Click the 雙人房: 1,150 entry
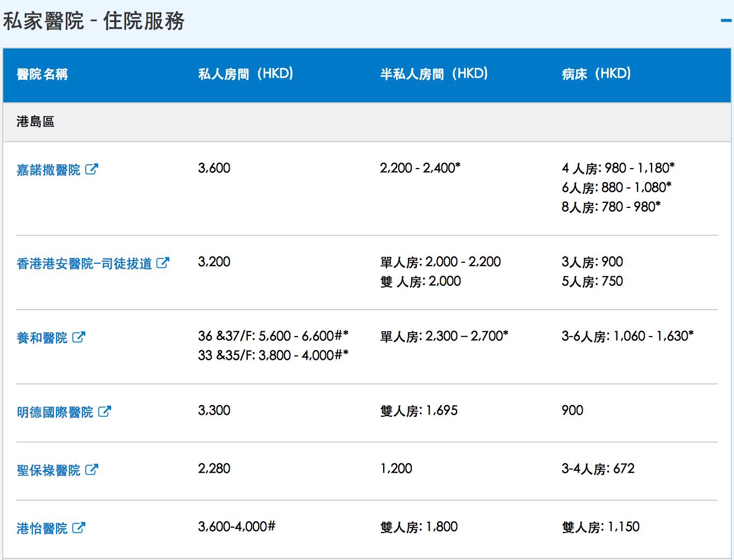 point(600,527)
